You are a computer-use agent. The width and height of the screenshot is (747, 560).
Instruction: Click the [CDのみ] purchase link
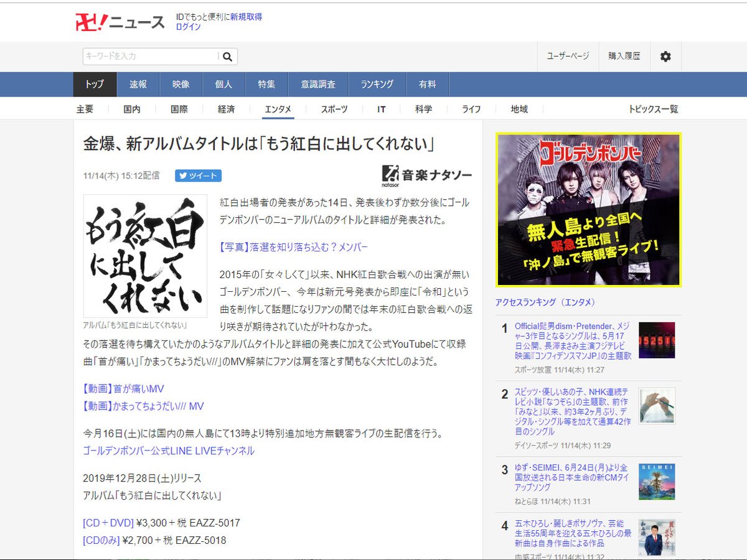click(x=101, y=541)
